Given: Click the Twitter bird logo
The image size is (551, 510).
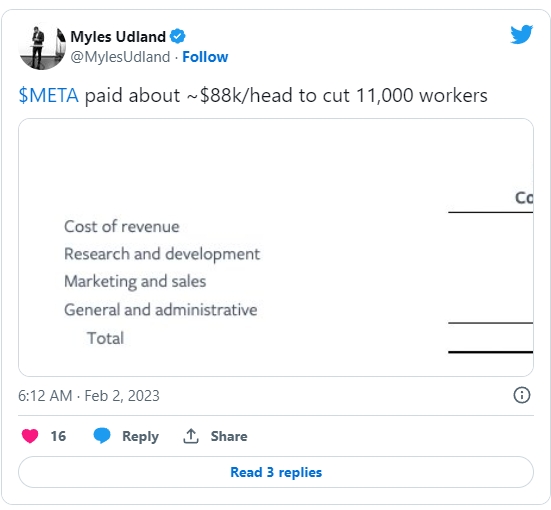Looking at the screenshot, I should pos(521,34).
